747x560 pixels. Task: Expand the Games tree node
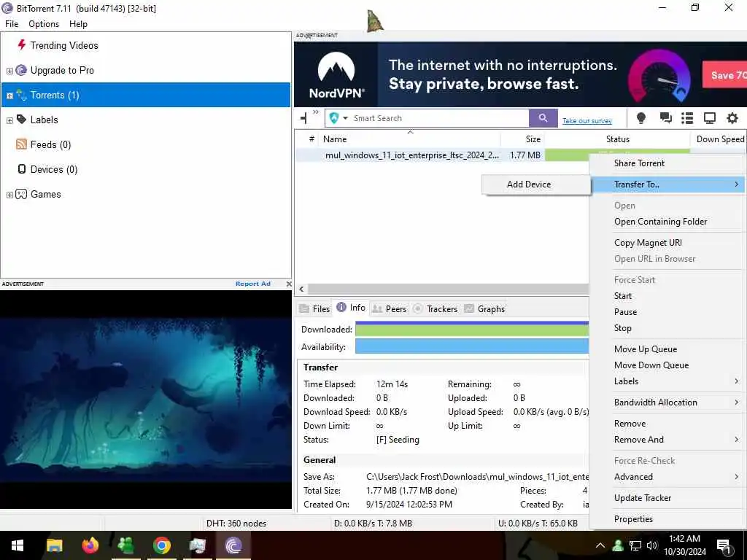coord(9,194)
